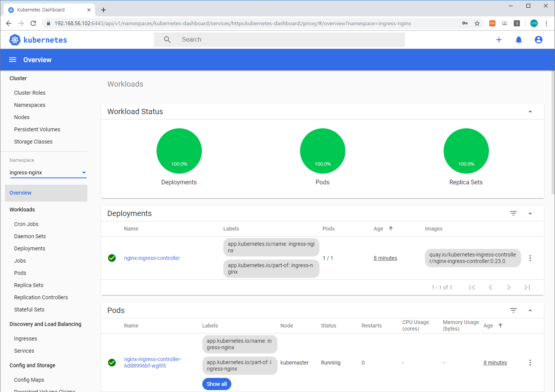Reload the page in browser
Viewport: 555px width, 392px height.
point(33,23)
